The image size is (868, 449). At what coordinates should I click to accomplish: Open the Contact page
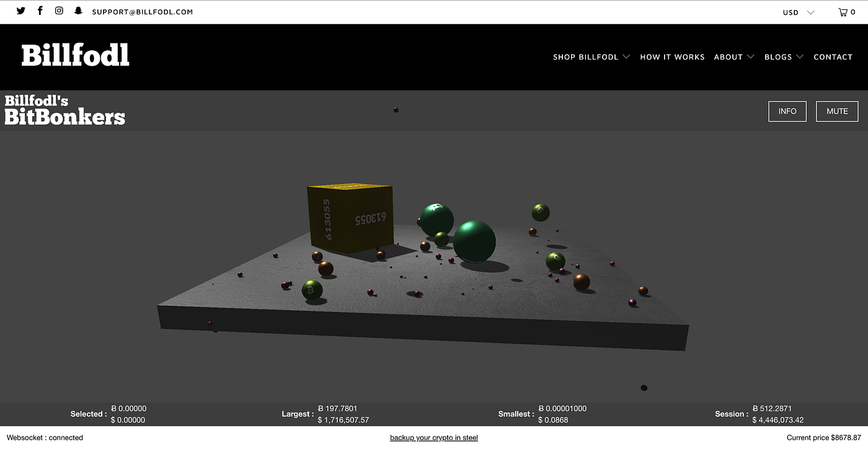pos(833,57)
